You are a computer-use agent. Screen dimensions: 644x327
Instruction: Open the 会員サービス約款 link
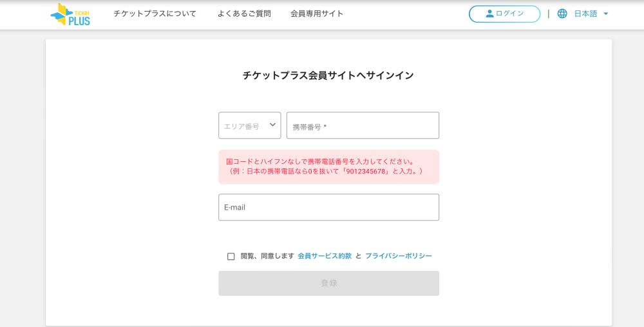325,256
